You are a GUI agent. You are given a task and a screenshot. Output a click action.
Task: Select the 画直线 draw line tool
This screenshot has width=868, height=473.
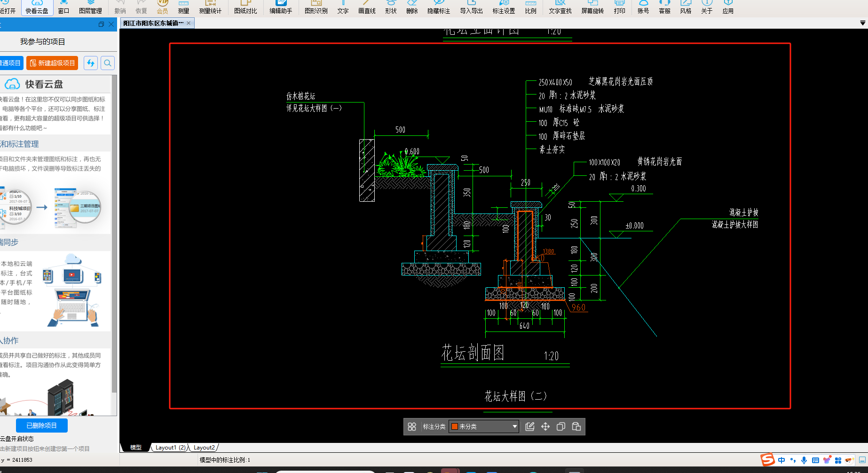coord(367,7)
